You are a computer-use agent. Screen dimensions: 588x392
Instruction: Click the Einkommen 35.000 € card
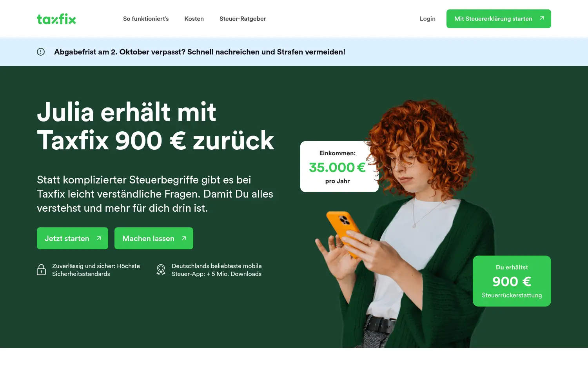[339, 167]
